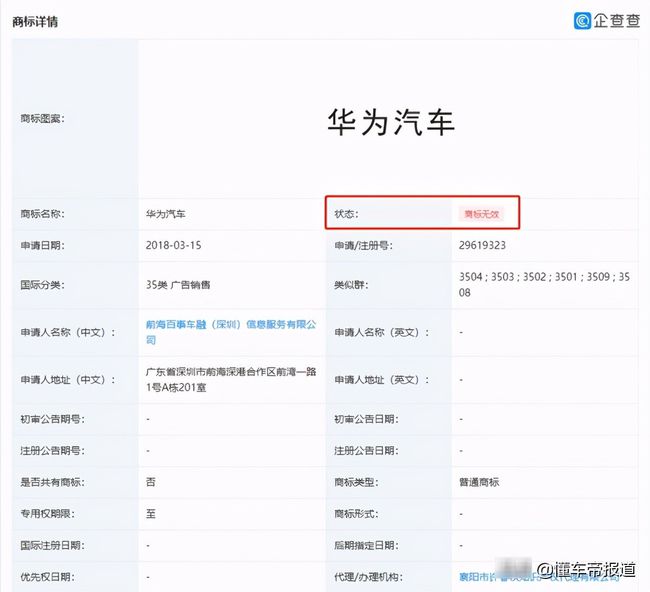Click the 申请/注册号 label
This screenshot has width=650, height=592.
364,245
